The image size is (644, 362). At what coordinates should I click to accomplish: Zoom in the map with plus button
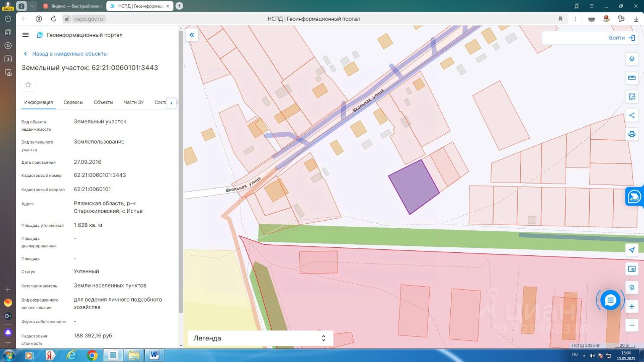(632, 306)
